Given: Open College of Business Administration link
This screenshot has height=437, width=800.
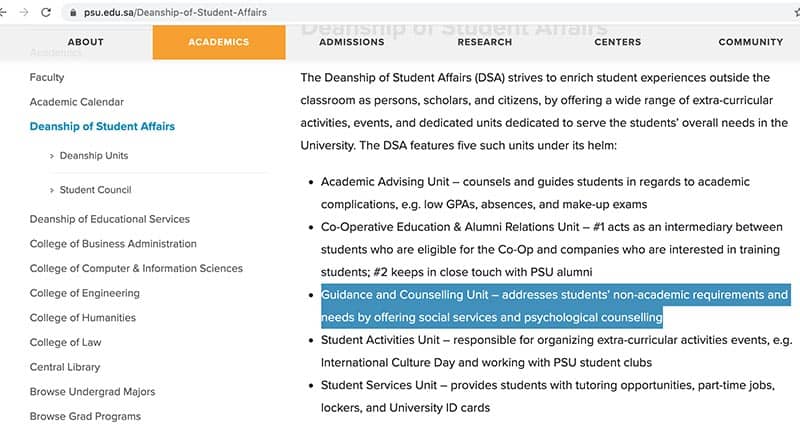Looking at the screenshot, I should pos(113,244).
